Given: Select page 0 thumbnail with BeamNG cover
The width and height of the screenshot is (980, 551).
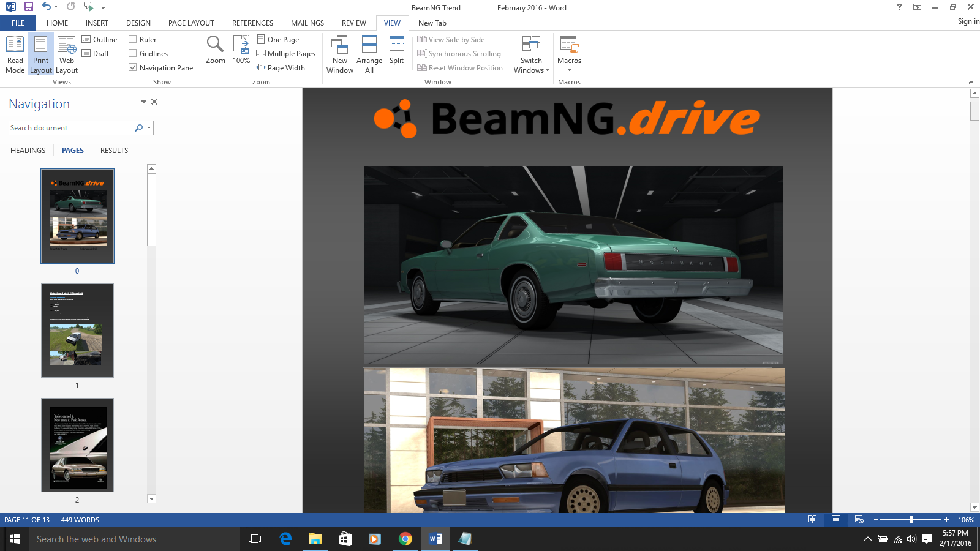Looking at the screenshot, I should 77,216.
